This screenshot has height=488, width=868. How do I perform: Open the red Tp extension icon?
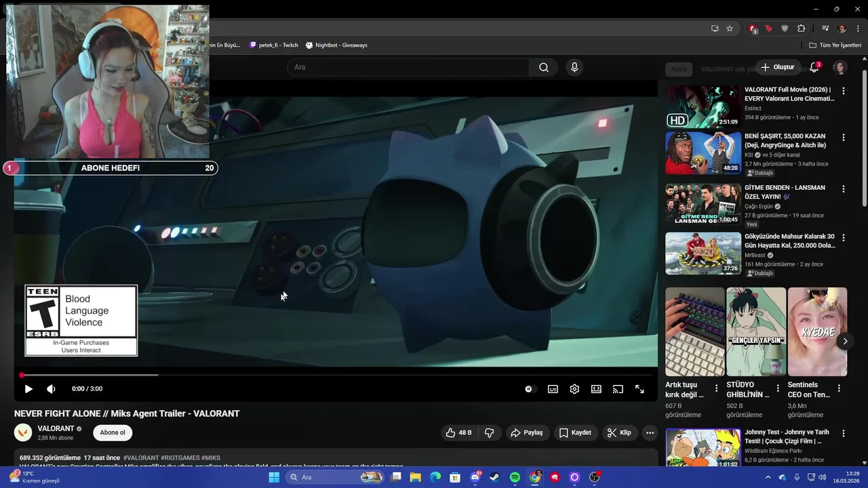(x=768, y=28)
